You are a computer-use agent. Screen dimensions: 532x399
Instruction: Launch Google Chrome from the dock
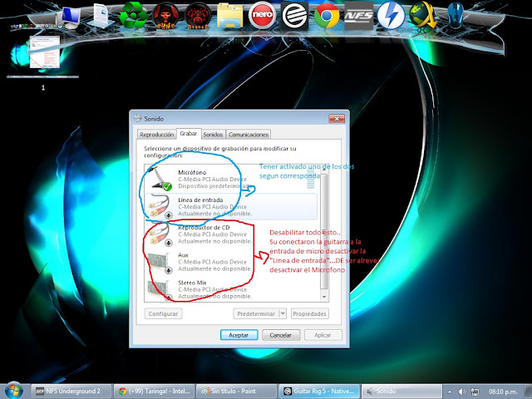[327, 16]
